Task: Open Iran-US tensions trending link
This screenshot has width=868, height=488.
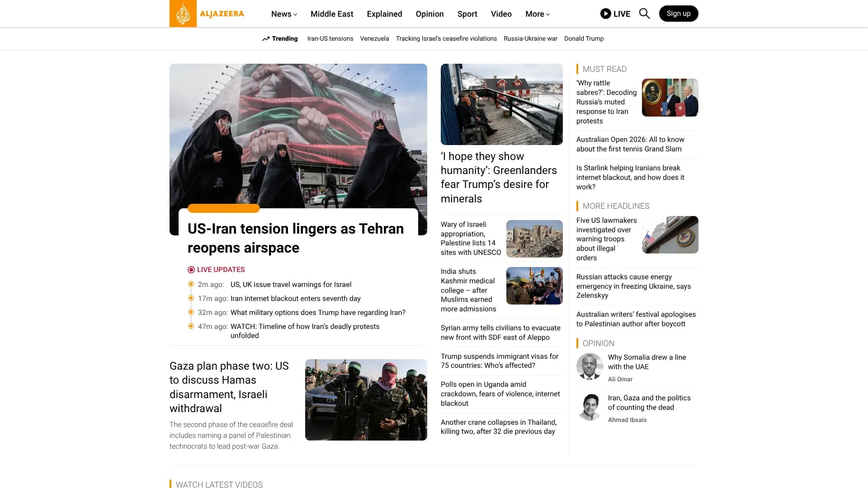Action: pos(330,39)
